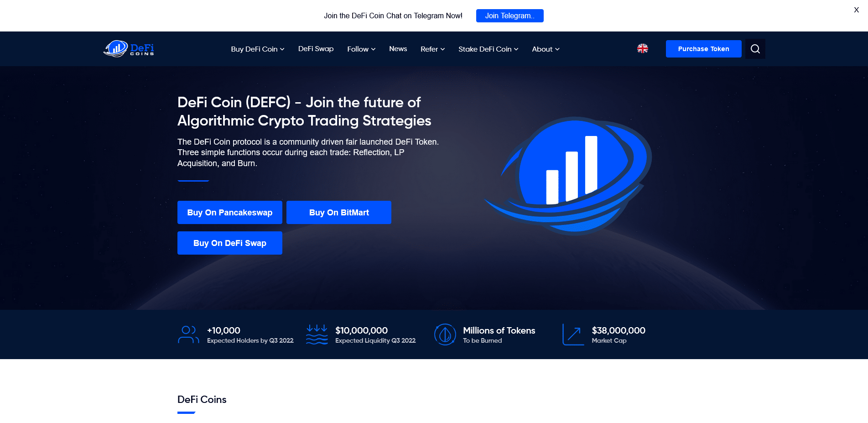The image size is (868, 423).
Task: Click the large DeFi Coin hero logo
Action: point(568,176)
